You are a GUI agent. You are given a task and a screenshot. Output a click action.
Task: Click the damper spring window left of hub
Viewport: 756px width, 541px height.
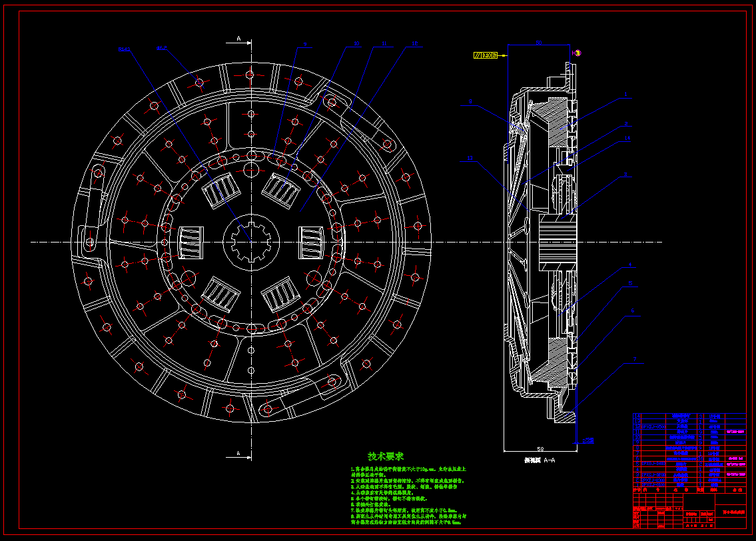pyautogui.click(x=191, y=243)
